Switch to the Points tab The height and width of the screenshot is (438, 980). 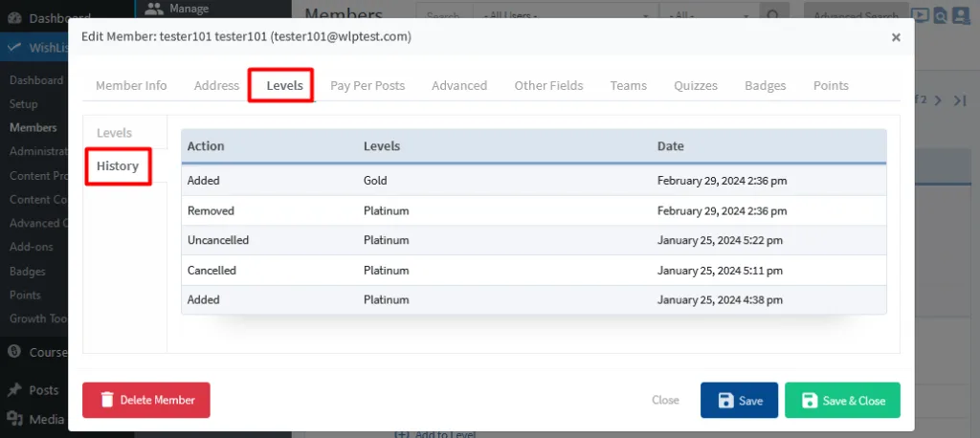(x=831, y=85)
